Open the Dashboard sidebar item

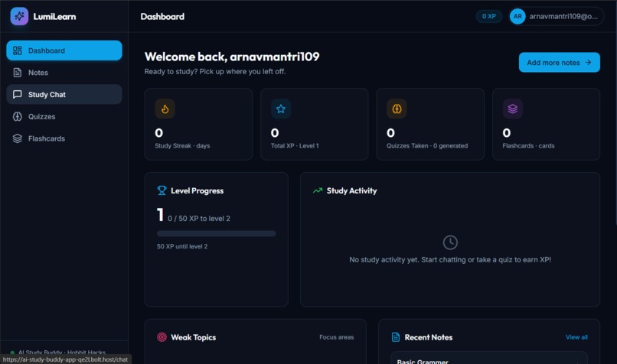[64, 50]
